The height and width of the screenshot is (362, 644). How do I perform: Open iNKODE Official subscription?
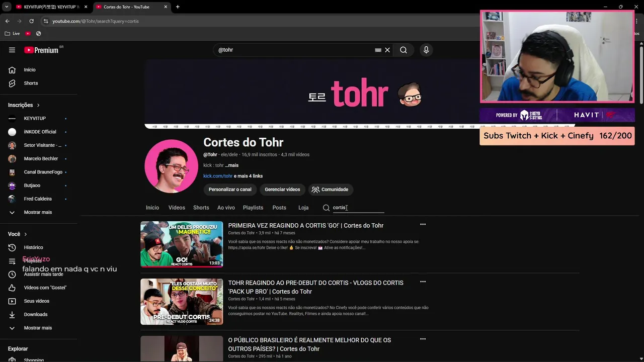coord(39,132)
